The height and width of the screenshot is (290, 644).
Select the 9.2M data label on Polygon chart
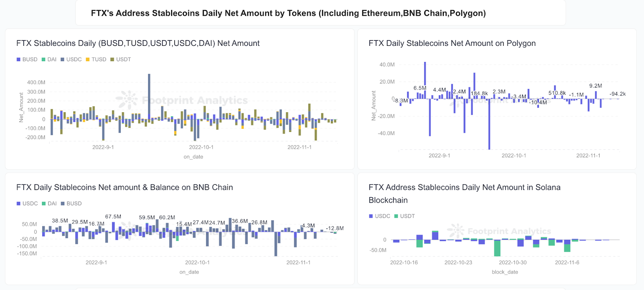click(595, 86)
